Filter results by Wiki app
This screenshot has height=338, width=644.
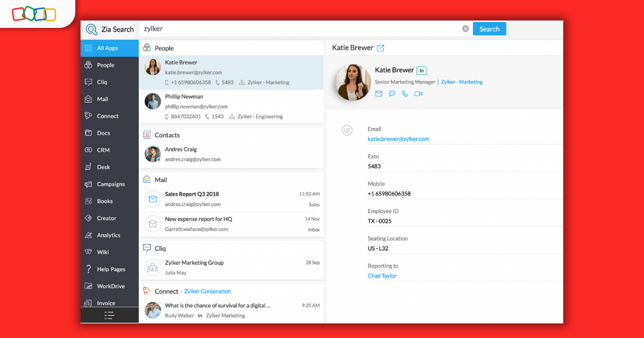109,252
